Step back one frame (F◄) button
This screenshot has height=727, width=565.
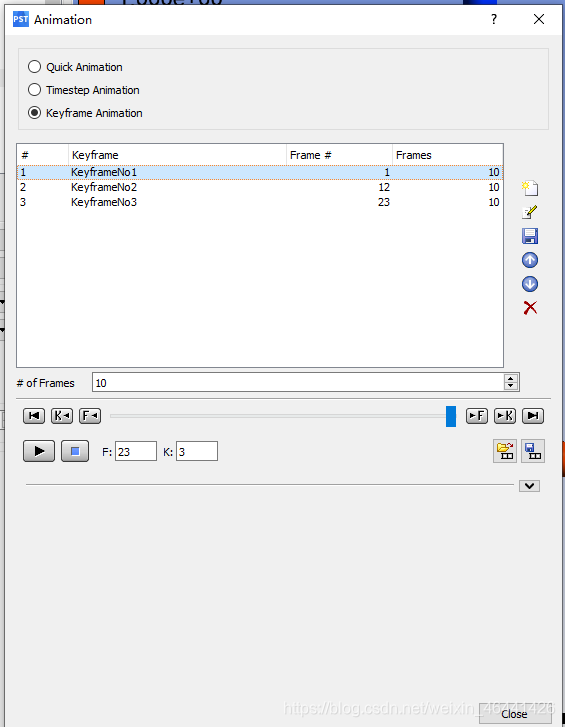(x=90, y=416)
